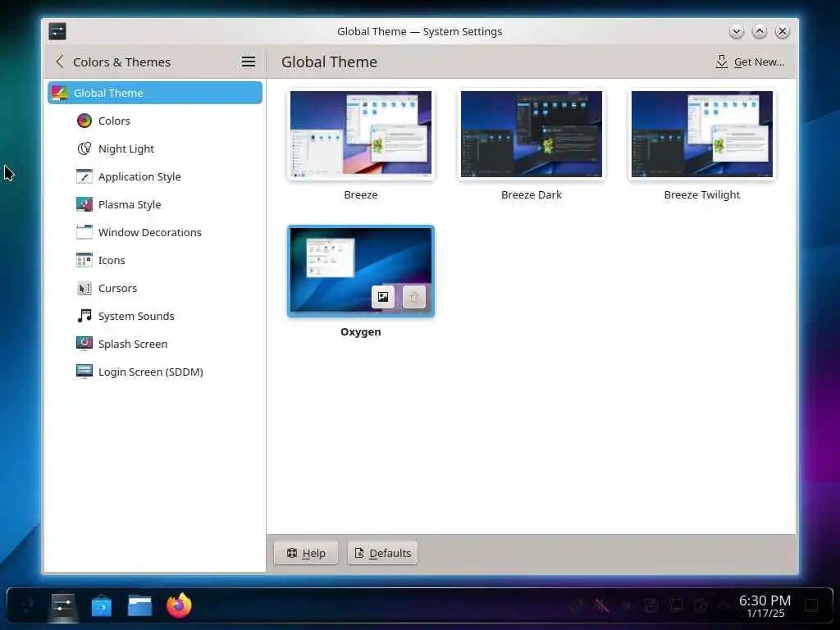Click the "Global Theme" page heading

[330, 62]
